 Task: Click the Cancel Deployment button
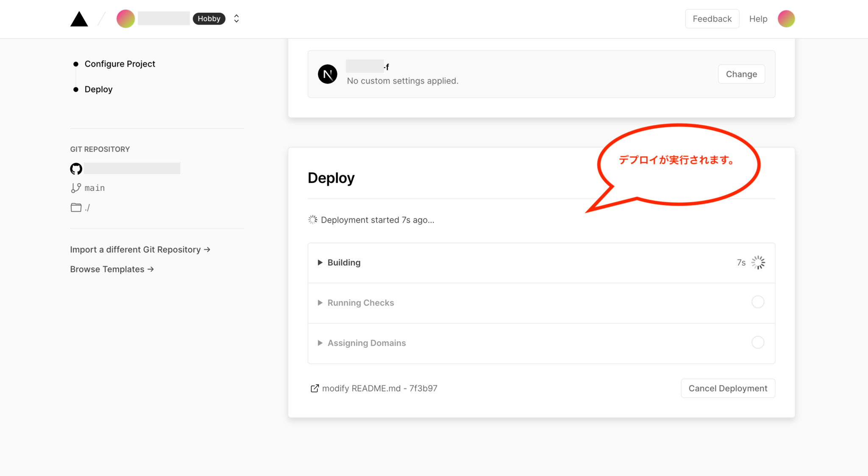[x=728, y=388]
